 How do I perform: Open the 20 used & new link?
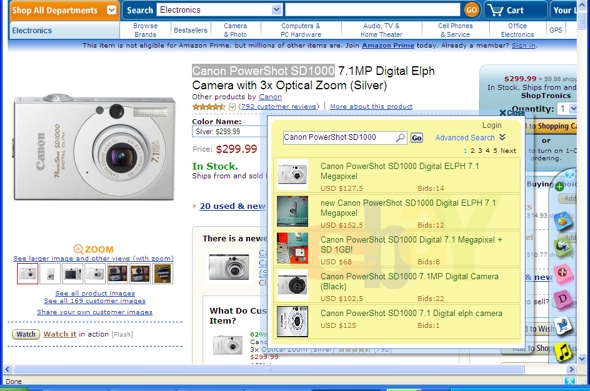pyautogui.click(x=233, y=206)
